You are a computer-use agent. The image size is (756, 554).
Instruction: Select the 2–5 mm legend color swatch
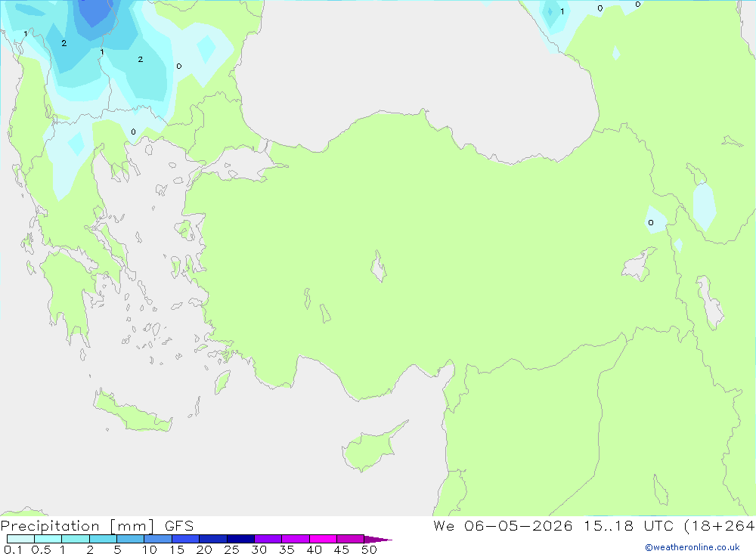coord(103,539)
